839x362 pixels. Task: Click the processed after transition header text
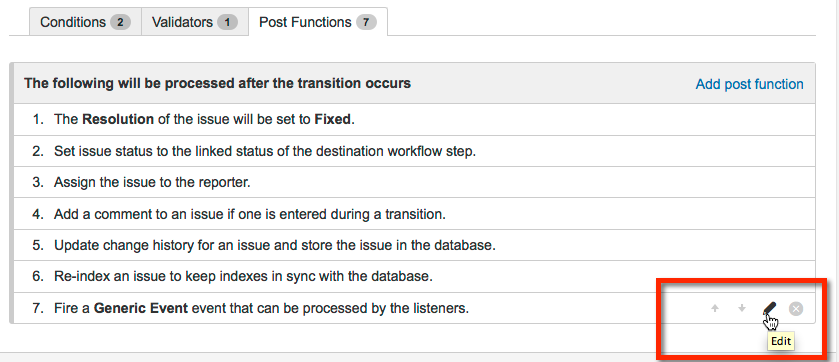[217, 83]
